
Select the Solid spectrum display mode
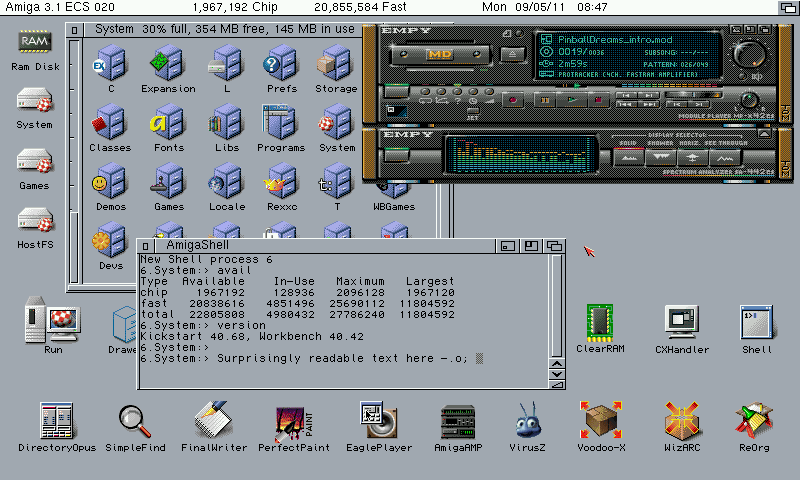tap(630, 157)
